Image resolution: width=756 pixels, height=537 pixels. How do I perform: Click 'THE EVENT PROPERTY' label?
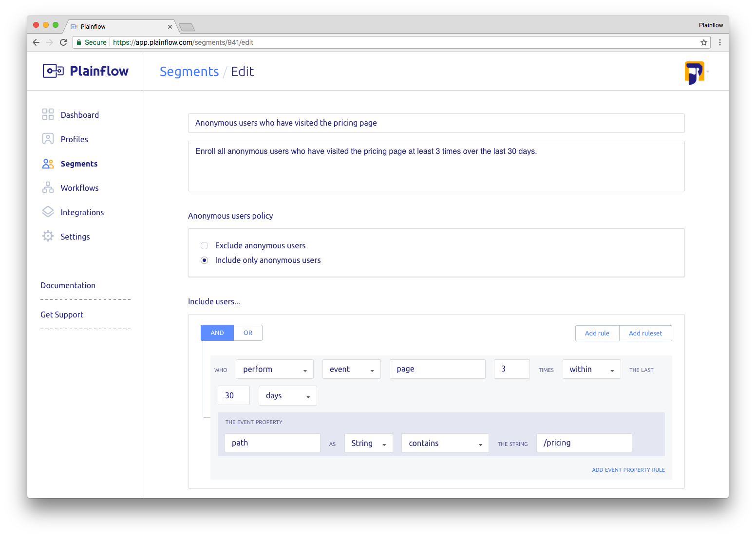254,422
